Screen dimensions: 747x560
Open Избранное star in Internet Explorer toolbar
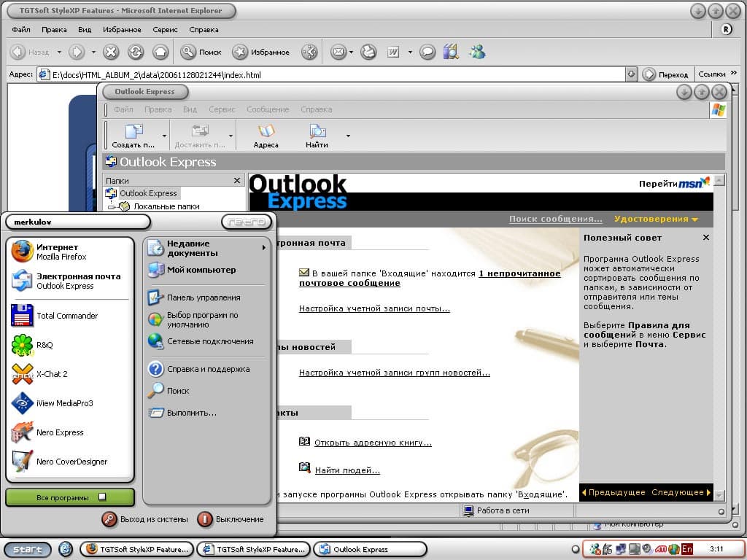click(x=260, y=52)
